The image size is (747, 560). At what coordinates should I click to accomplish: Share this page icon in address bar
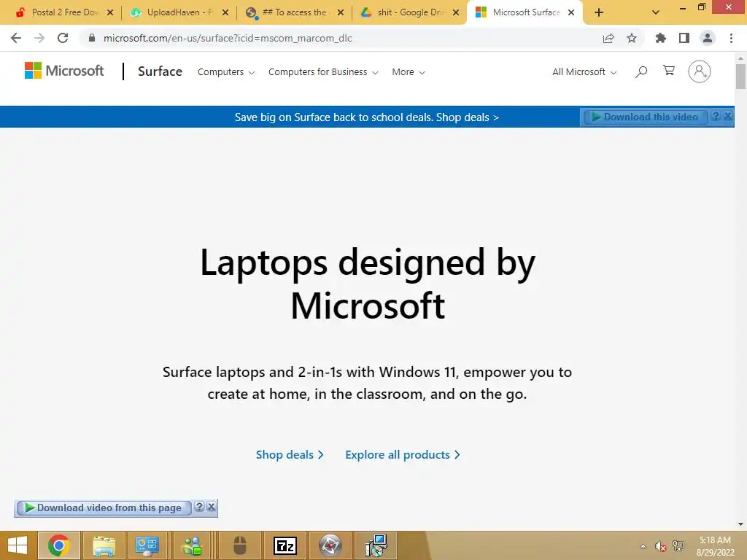pos(608,38)
